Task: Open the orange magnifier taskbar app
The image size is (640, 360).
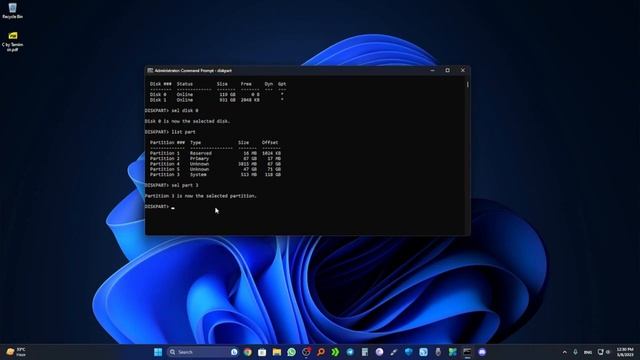Action: [321, 352]
